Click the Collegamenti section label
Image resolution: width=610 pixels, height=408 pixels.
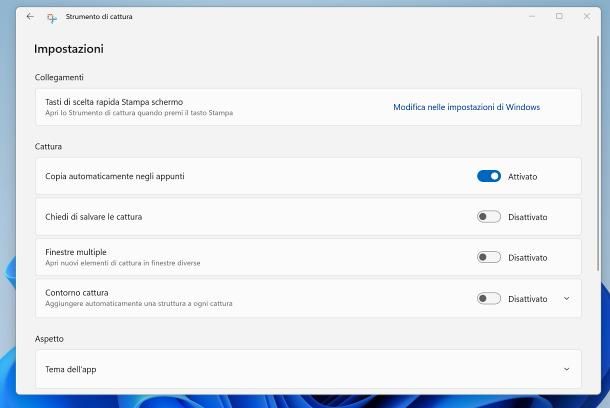(x=59, y=77)
